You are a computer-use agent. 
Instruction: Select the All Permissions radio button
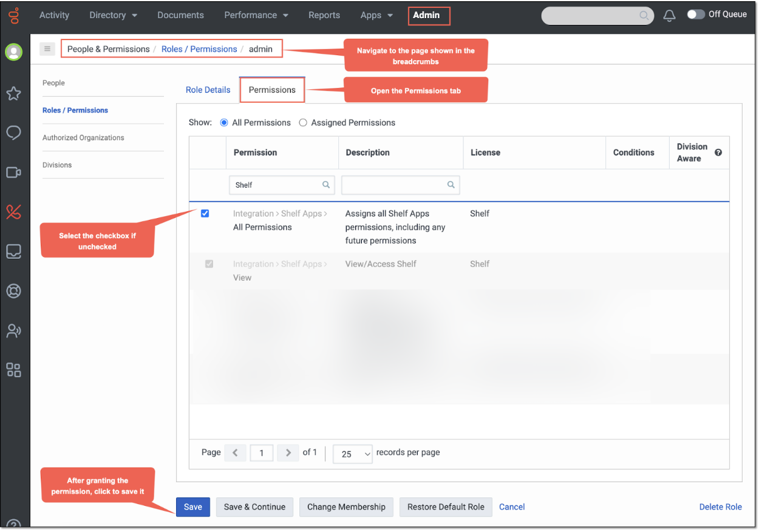pyautogui.click(x=224, y=123)
